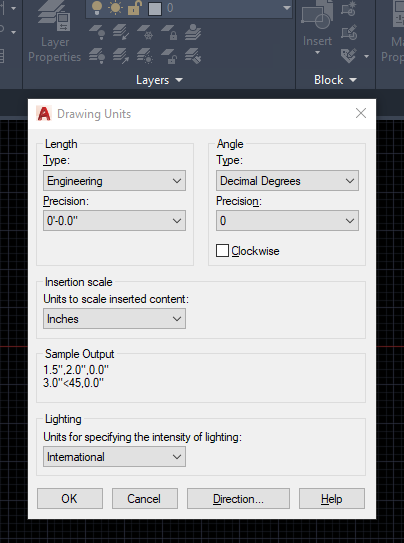The height and width of the screenshot is (543, 404).
Task: Click the OK button
Action: pyautogui.click(x=70, y=498)
